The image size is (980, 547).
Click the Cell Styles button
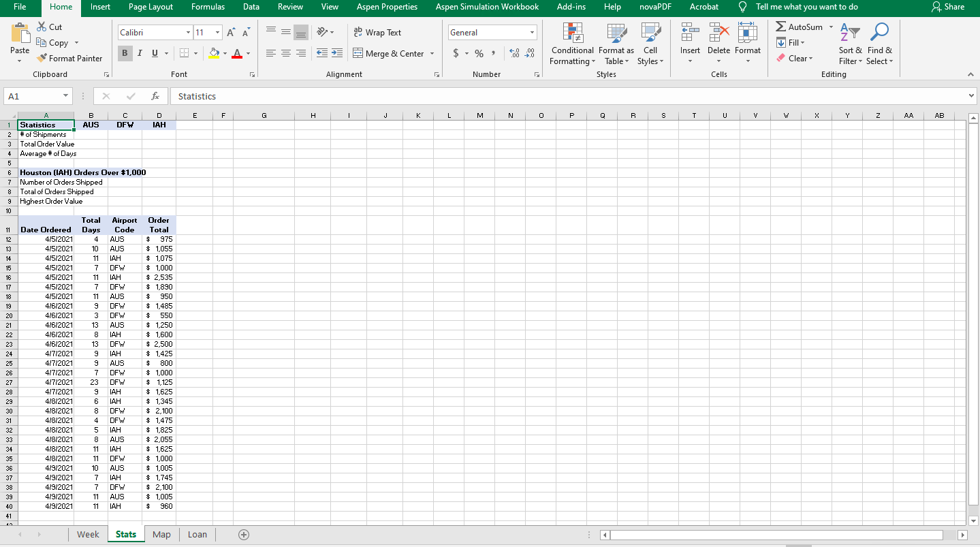pyautogui.click(x=650, y=45)
